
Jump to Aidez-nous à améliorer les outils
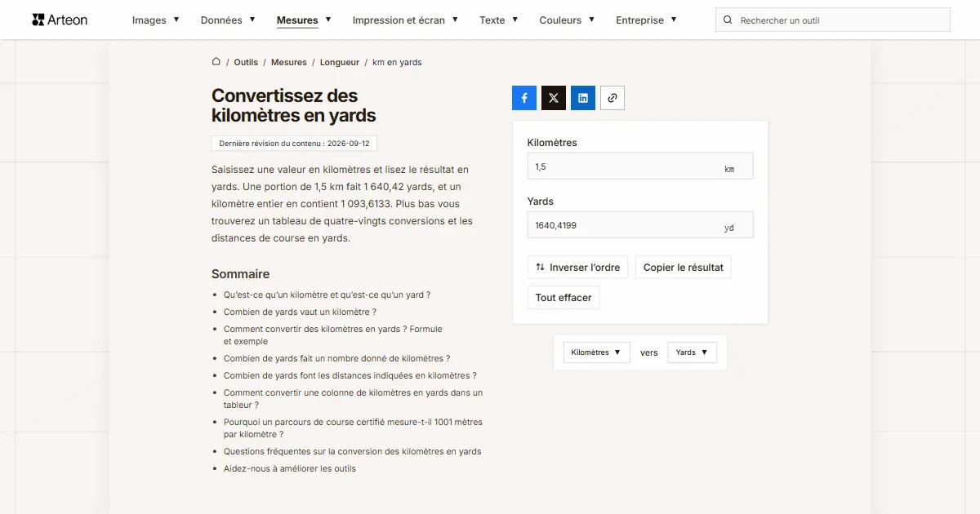[x=290, y=468]
